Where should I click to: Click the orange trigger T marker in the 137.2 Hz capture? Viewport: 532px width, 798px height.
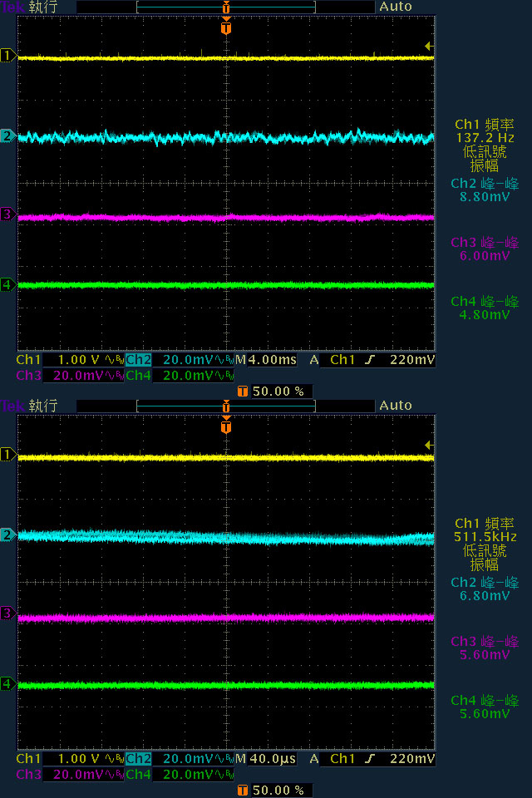(226, 27)
